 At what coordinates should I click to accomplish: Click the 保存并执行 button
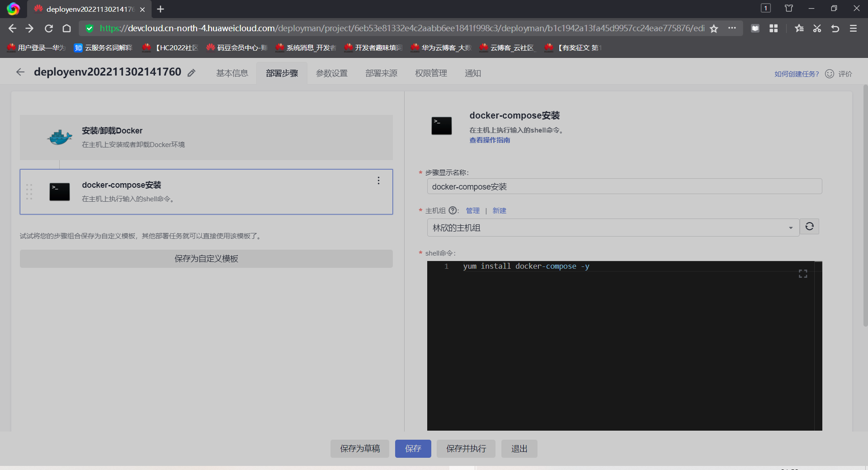[466, 449]
